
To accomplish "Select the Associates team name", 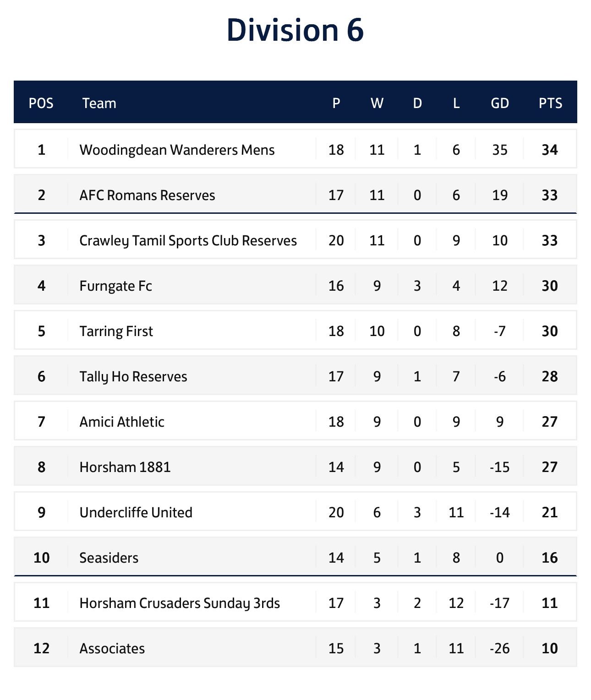I will (112, 648).
